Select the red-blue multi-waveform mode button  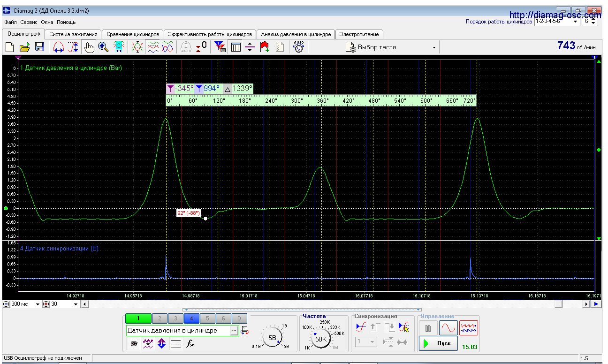click(x=469, y=328)
